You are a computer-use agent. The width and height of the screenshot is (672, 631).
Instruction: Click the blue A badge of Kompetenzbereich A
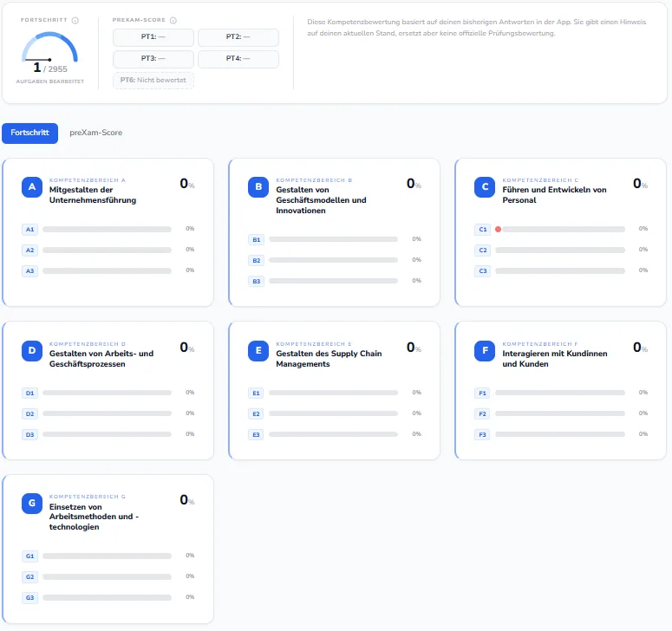coord(32,187)
